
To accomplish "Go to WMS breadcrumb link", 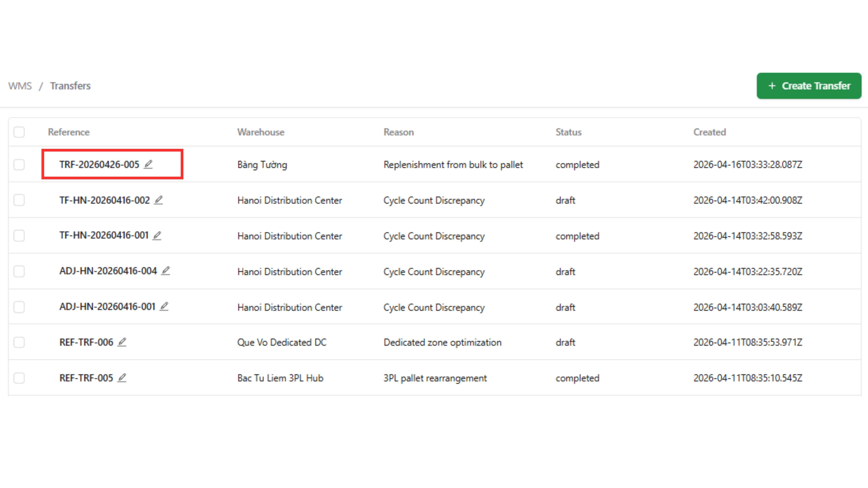I will [x=20, y=86].
